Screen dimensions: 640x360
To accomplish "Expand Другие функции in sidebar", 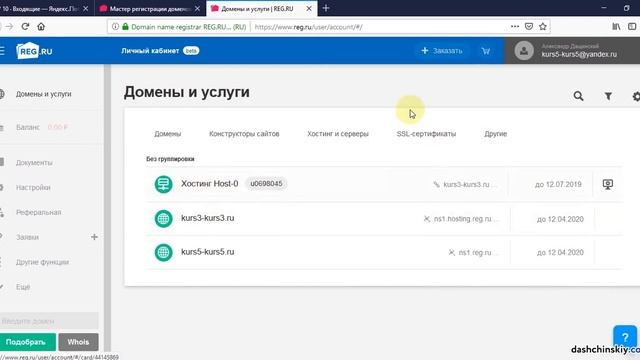I will 42,262.
